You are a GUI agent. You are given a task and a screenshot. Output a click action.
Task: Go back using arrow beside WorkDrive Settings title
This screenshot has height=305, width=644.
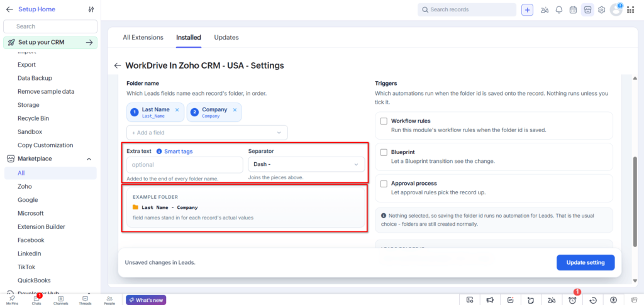click(x=118, y=65)
